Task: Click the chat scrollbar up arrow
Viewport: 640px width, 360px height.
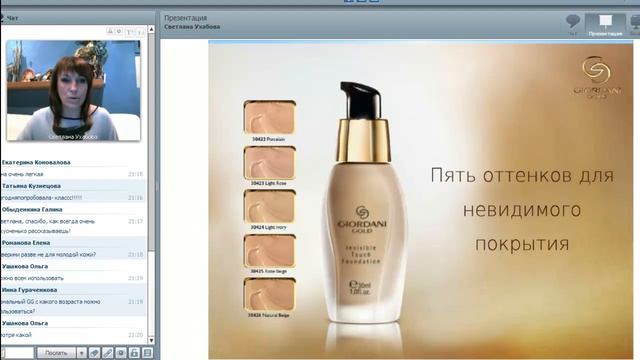Action: point(151,29)
